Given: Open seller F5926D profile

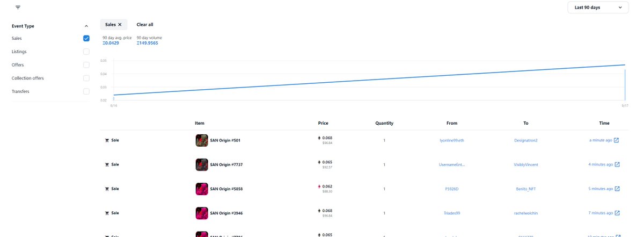Looking at the screenshot, I should [x=451, y=189].
